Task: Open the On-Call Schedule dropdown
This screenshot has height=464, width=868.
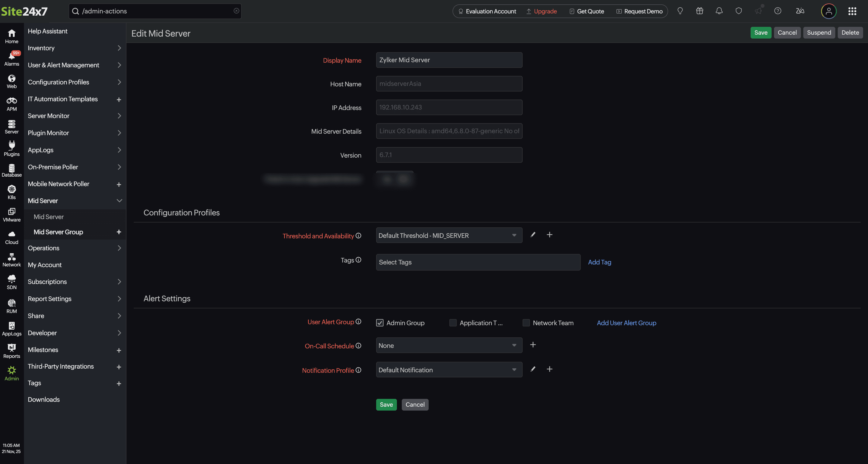Action: pos(449,345)
